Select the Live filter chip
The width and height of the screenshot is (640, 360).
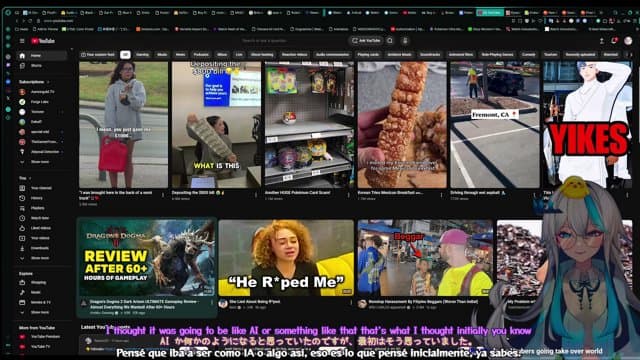pyautogui.click(x=239, y=55)
